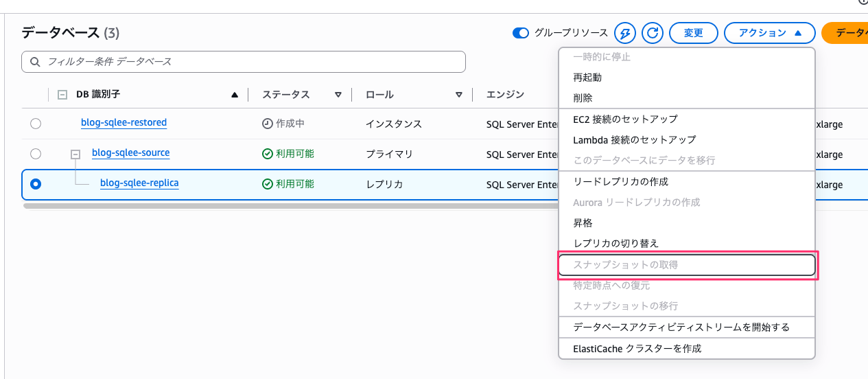The width and height of the screenshot is (868, 379).
Task: Click the レプリカ role cell
Action: coord(384,185)
